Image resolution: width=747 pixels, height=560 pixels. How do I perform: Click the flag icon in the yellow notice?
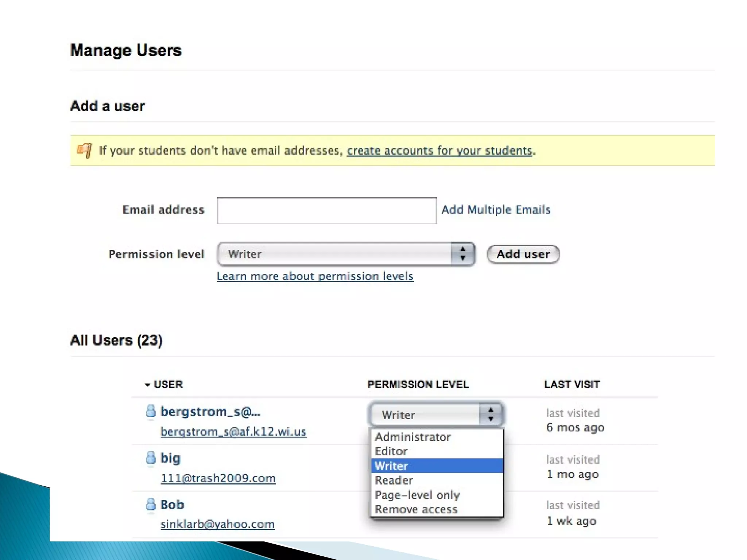84,150
